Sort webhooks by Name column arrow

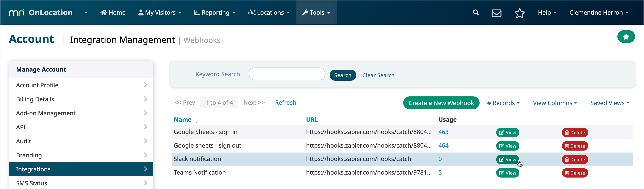pyautogui.click(x=196, y=120)
